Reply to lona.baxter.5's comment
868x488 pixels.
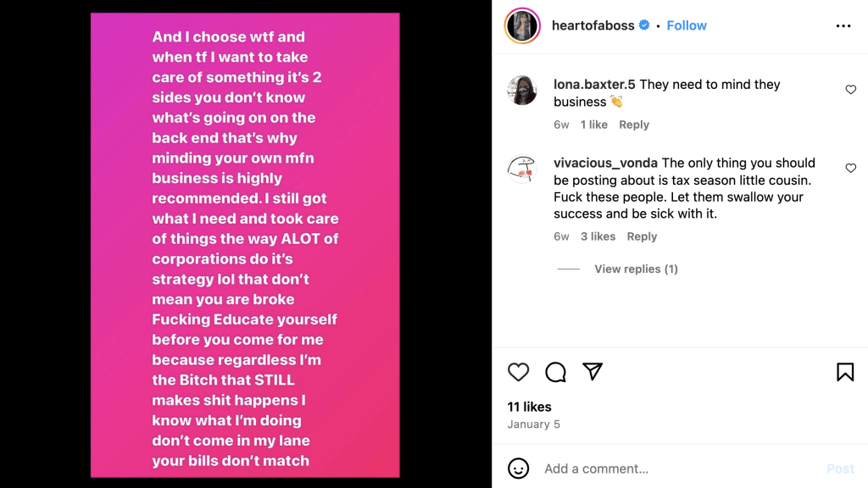click(634, 125)
